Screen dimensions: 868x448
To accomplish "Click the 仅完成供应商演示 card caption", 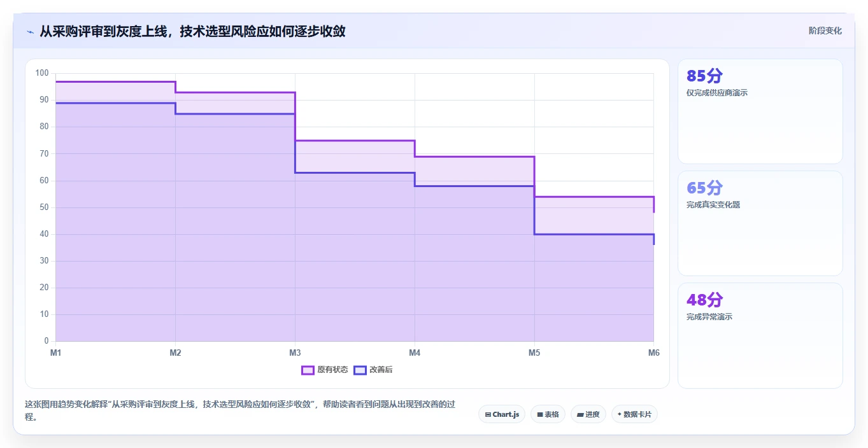I will click(x=717, y=93).
